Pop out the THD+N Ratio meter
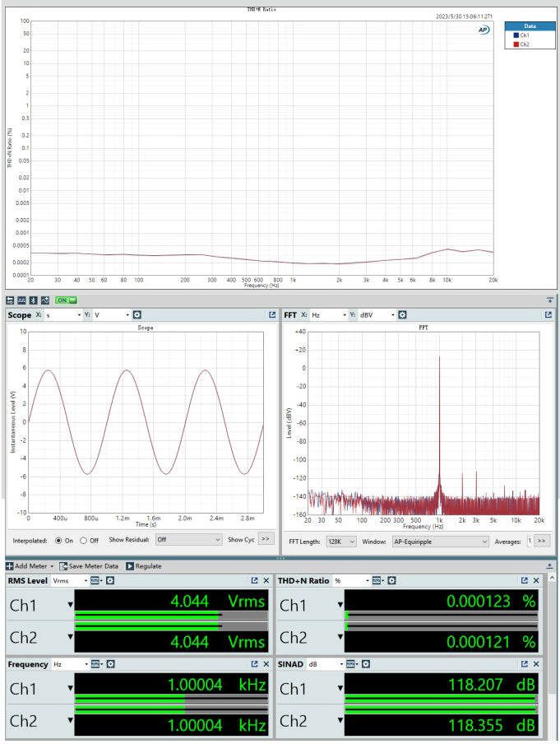Image resolution: width=560 pixels, height=744 pixels. 524,581
